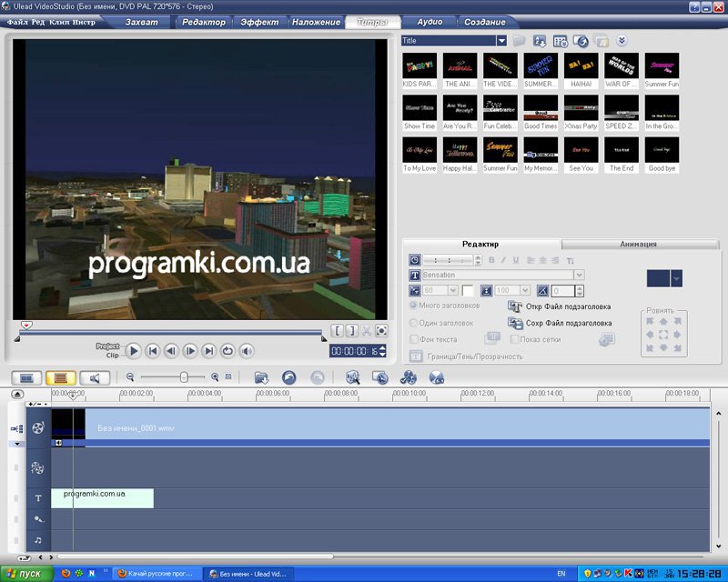Set mark-in point bracket
This screenshot has width=728, height=582.
coord(338,330)
